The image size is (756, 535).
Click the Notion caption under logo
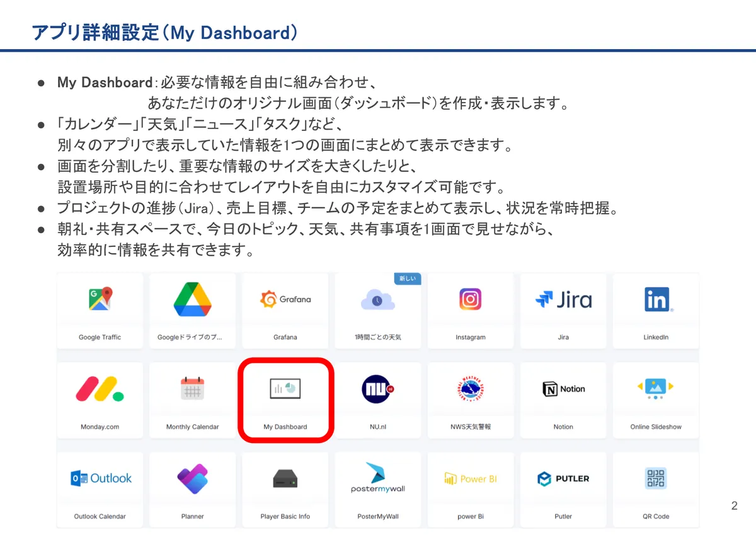[563, 427]
